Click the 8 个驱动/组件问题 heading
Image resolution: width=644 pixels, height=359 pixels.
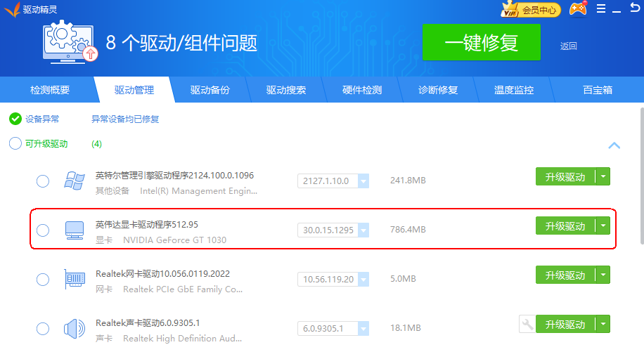click(181, 43)
